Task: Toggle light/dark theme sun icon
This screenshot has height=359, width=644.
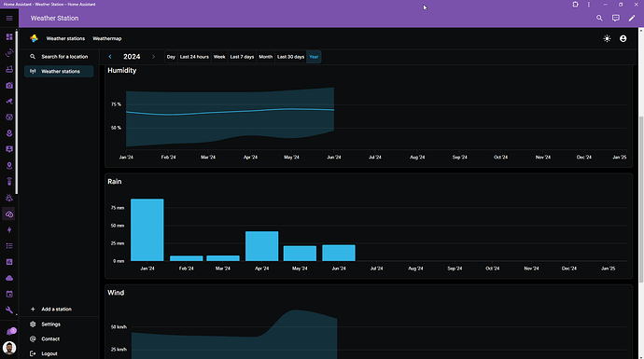Action: (x=607, y=38)
